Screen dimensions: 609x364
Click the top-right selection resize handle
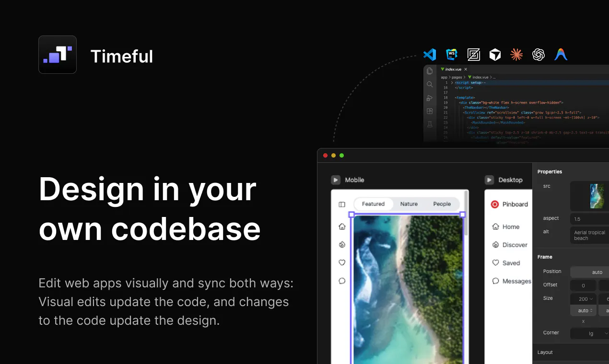[463, 215]
